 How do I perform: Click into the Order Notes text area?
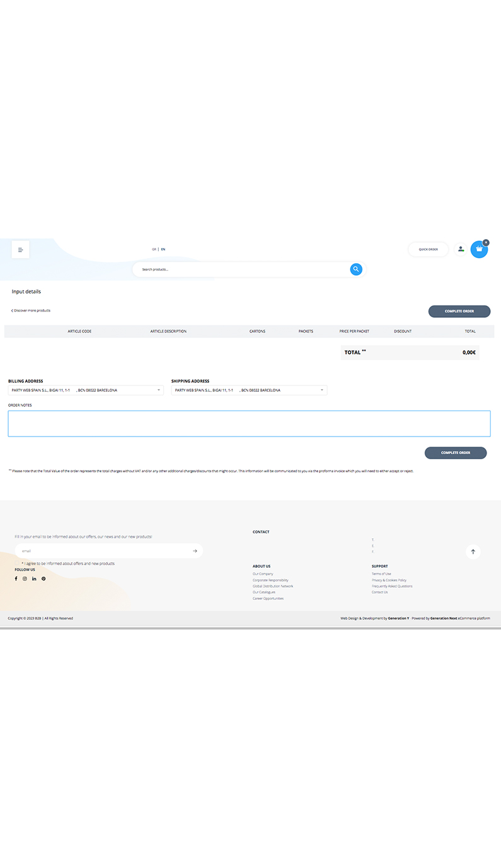[x=249, y=423]
